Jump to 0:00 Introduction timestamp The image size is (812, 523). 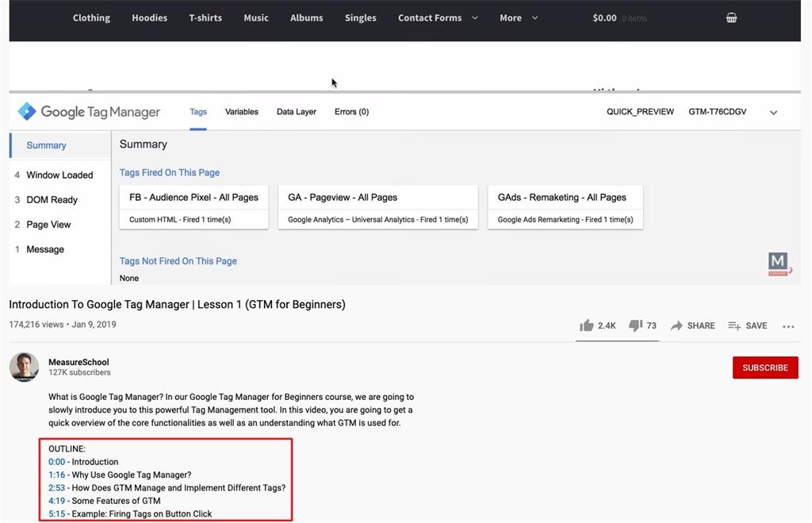57,462
